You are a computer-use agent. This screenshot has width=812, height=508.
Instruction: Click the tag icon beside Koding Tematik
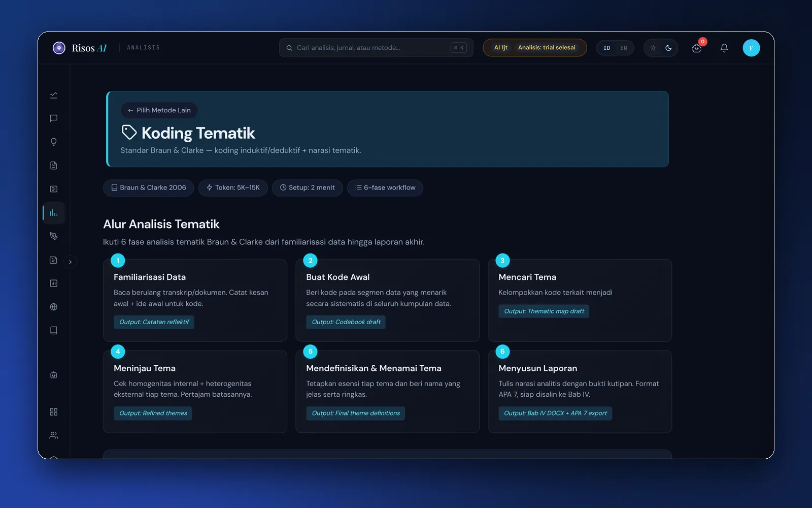[x=129, y=133]
